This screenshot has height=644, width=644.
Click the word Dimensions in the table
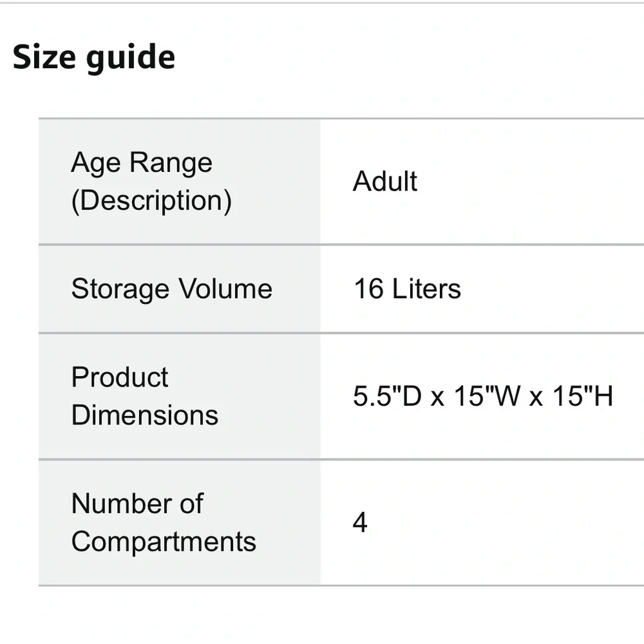144,415
